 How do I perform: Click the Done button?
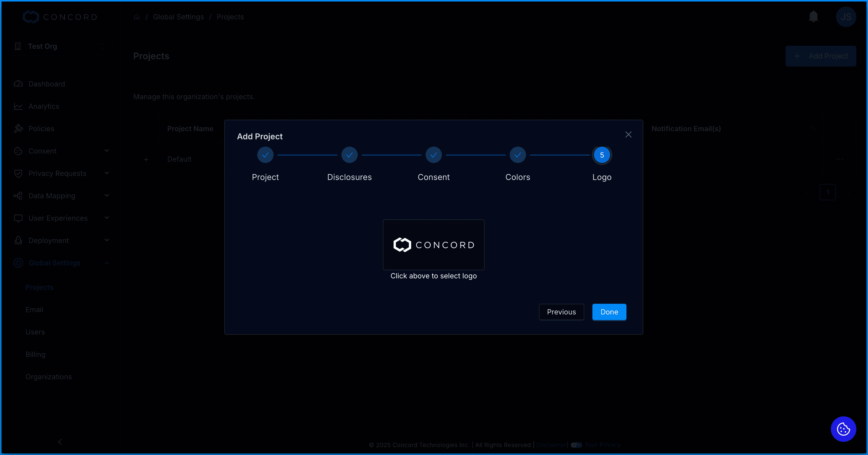pyautogui.click(x=609, y=312)
